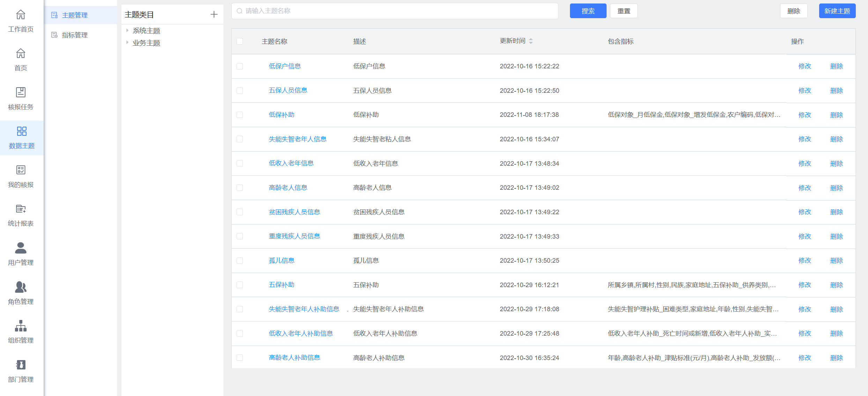Screen dimensions: 868x396
Task: Click 删除 for the 低保户信息 row
Action: coord(837,66)
